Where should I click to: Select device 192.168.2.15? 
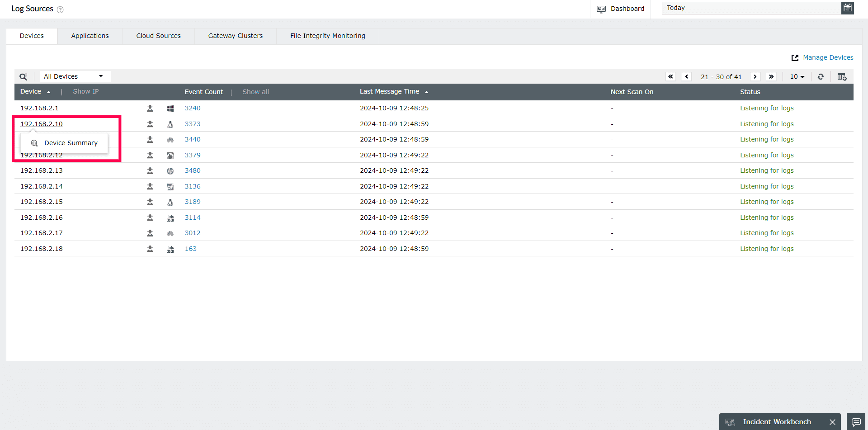coord(42,202)
